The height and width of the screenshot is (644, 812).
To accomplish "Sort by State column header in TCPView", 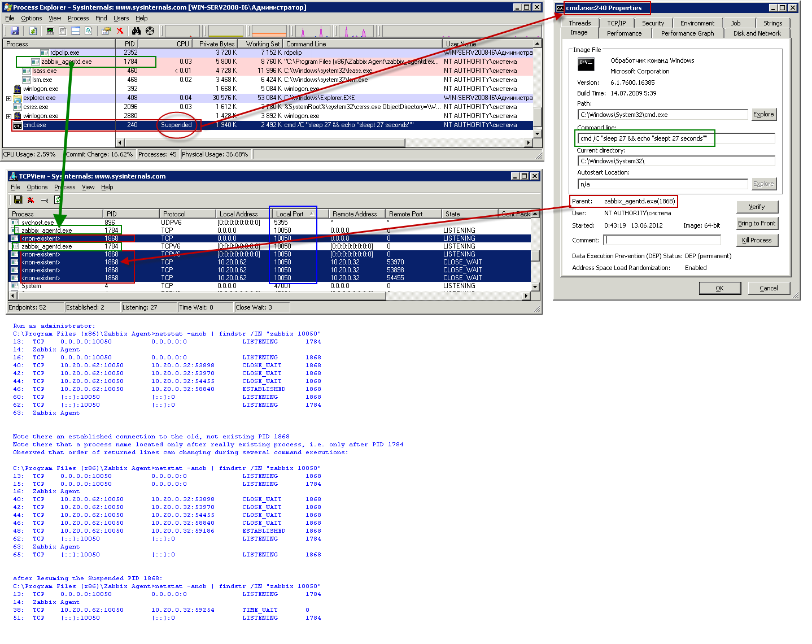I will click(x=469, y=214).
